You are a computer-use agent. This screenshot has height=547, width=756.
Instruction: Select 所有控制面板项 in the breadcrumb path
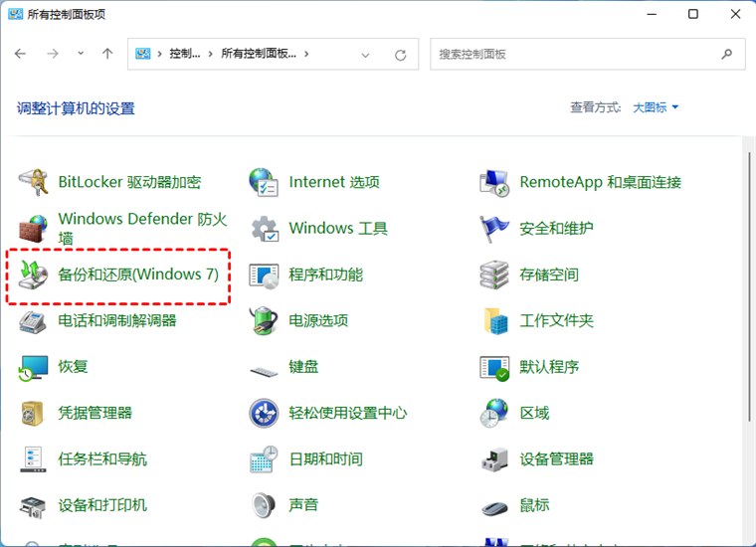(258, 54)
